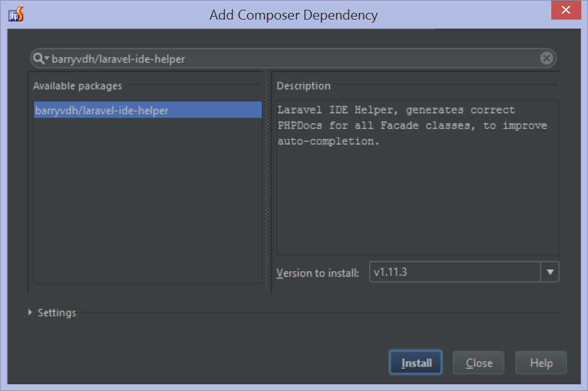This screenshot has width=588, height=391.
Task: Focus the package search field
Action: click(x=294, y=59)
